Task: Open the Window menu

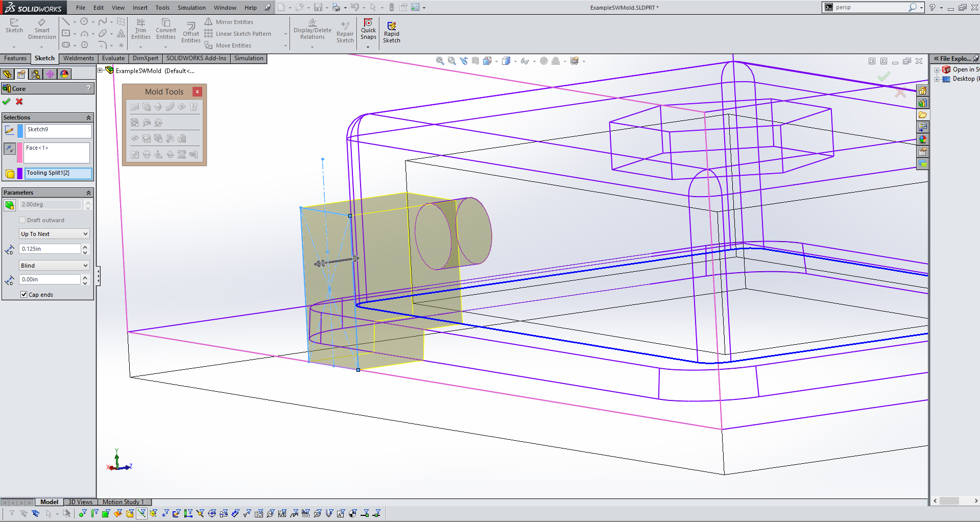Action: click(x=225, y=8)
